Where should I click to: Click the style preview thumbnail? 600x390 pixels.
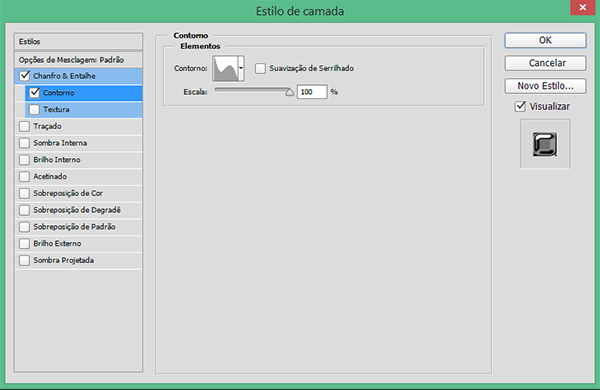[545, 144]
